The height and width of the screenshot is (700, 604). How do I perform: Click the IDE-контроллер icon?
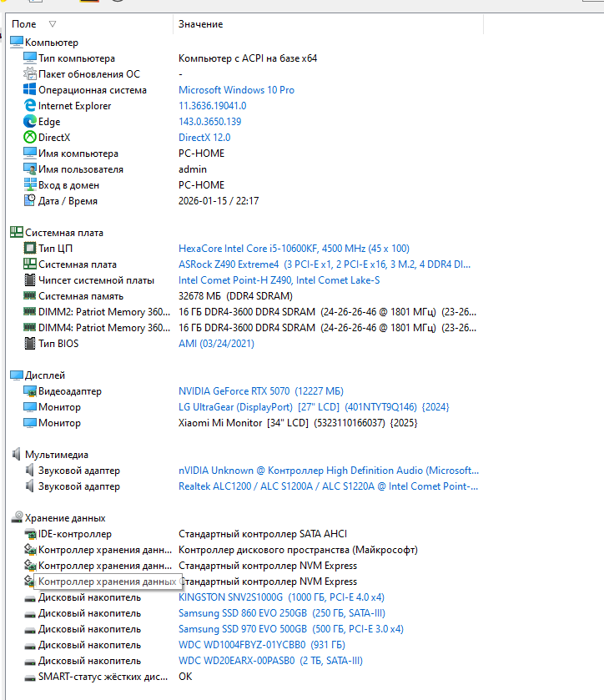30,533
